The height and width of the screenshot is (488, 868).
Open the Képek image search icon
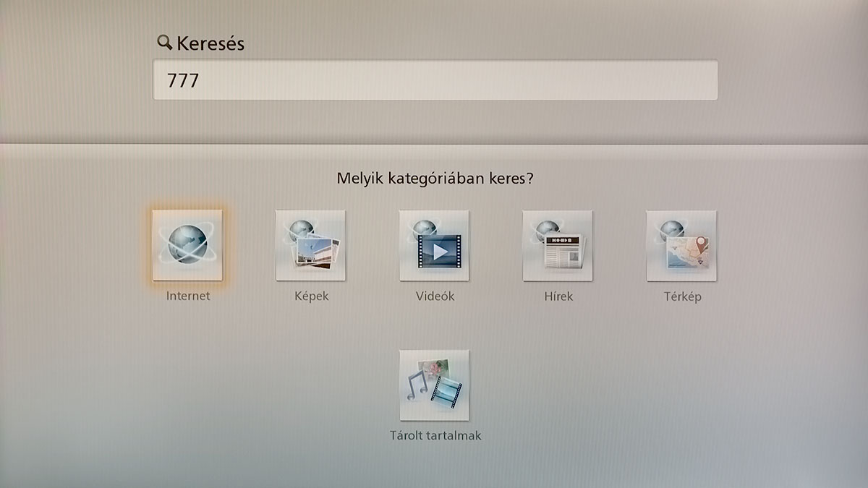point(310,245)
